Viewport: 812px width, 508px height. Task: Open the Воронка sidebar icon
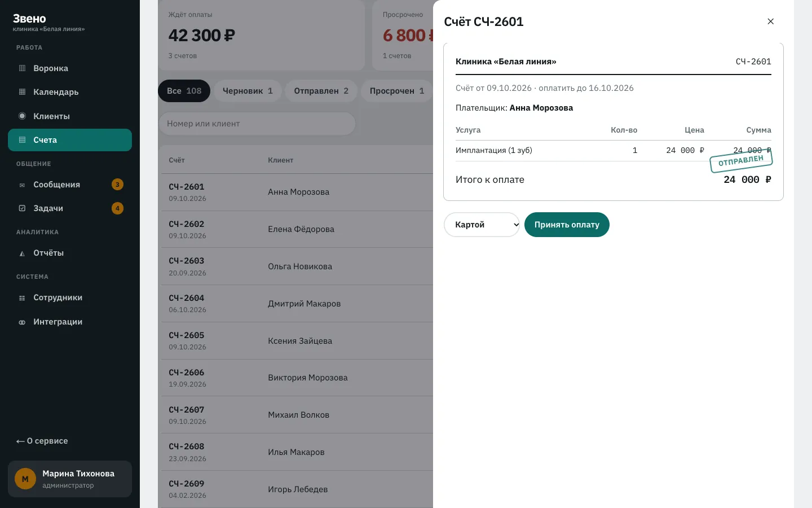22,68
